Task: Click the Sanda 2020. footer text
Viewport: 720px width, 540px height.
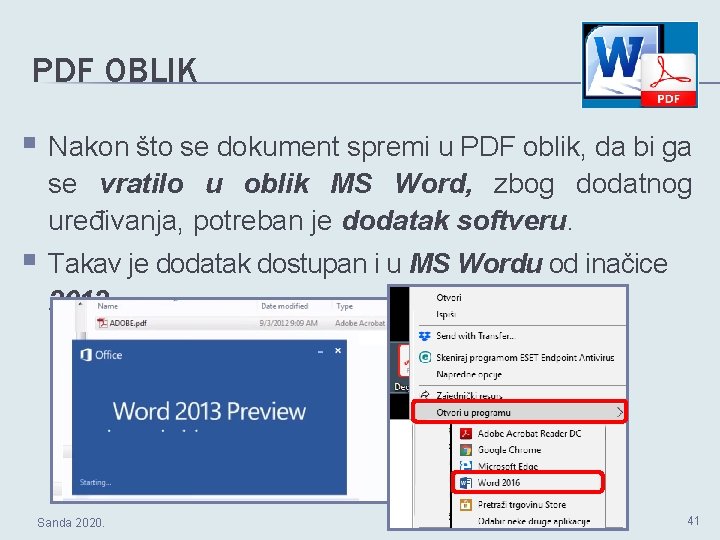Action: coord(71,523)
